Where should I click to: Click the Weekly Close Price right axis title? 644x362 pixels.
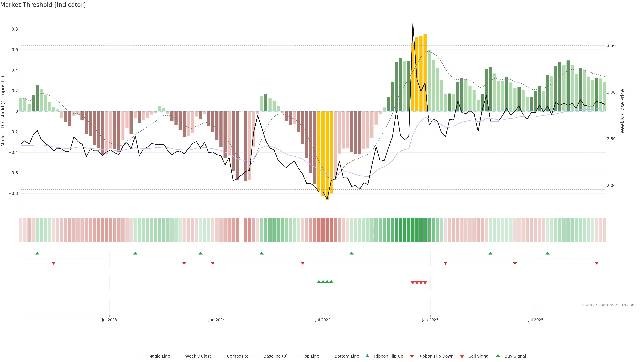coord(622,111)
